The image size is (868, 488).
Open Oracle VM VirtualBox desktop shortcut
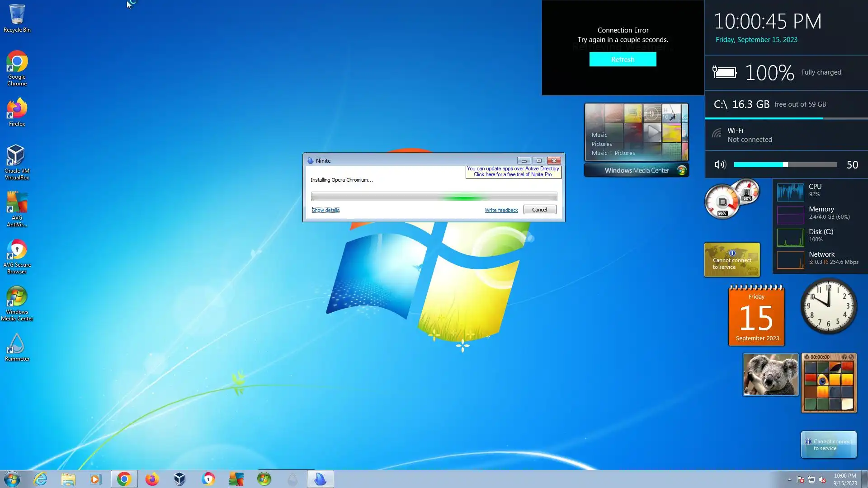pos(17,161)
